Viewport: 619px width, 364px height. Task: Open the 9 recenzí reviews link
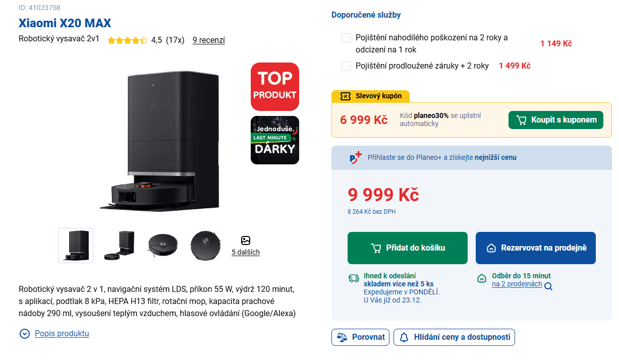click(208, 40)
